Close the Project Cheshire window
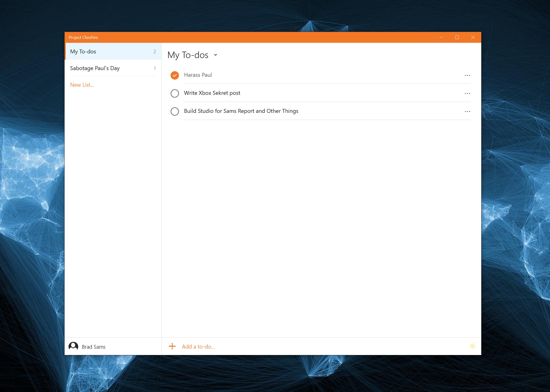Viewport: 550px width, 392px height. (x=473, y=37)
